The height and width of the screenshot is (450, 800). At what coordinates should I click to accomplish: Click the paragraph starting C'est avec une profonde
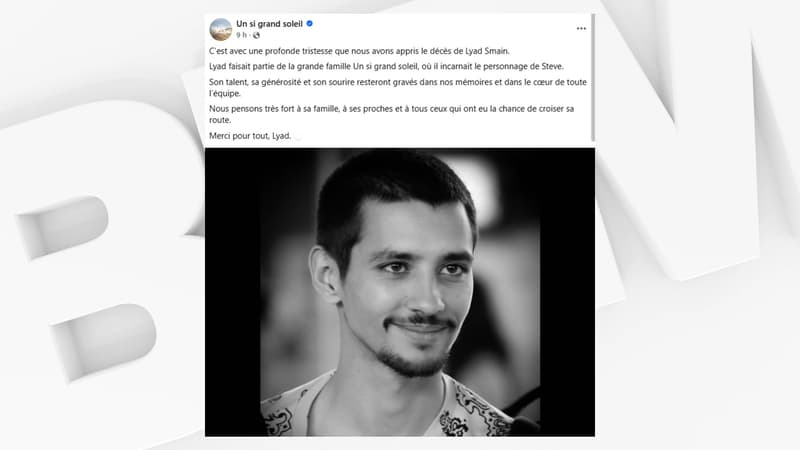(359, 51)
